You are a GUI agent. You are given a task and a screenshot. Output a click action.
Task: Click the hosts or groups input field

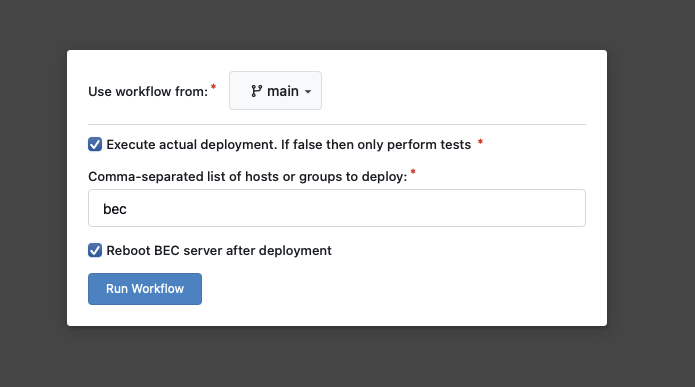pos(337,208)
